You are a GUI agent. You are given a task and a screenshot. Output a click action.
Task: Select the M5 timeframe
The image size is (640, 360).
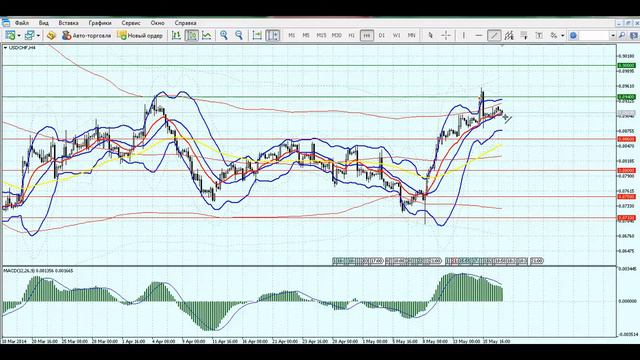coord(306,36)
